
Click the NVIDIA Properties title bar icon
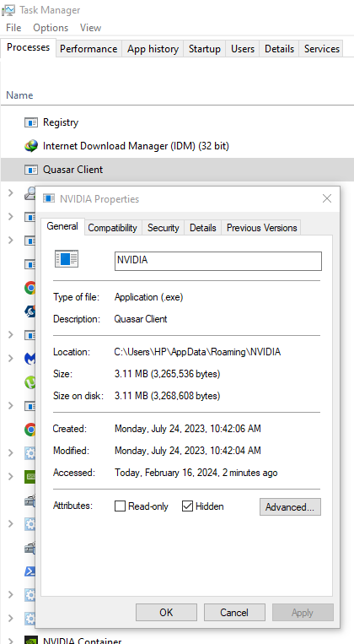point(49,199)
